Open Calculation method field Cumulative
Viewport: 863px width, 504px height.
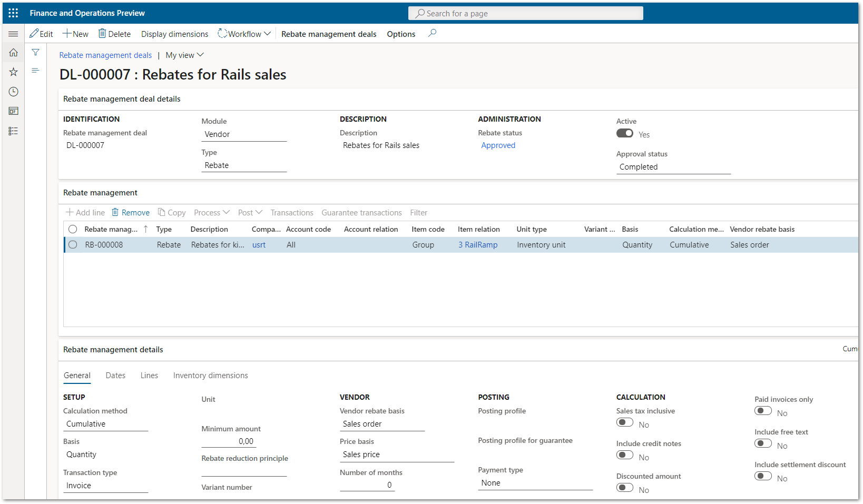[105, 424]
